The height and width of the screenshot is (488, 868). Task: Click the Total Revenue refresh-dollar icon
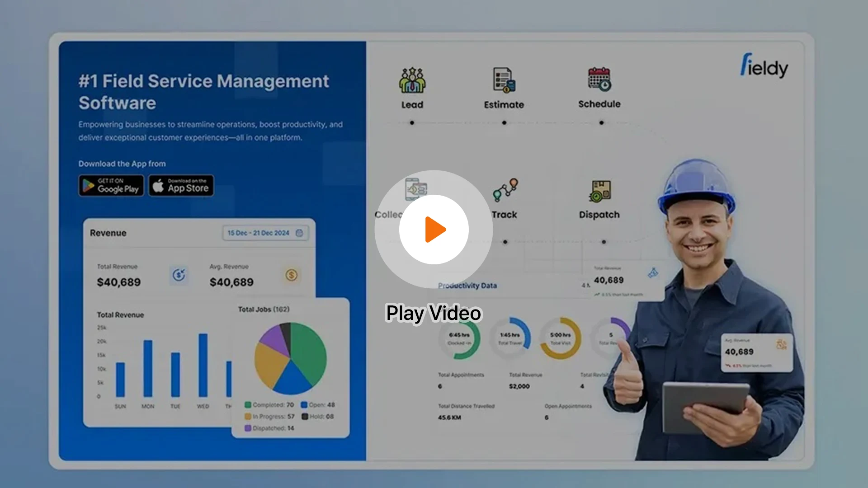(179, 275)
